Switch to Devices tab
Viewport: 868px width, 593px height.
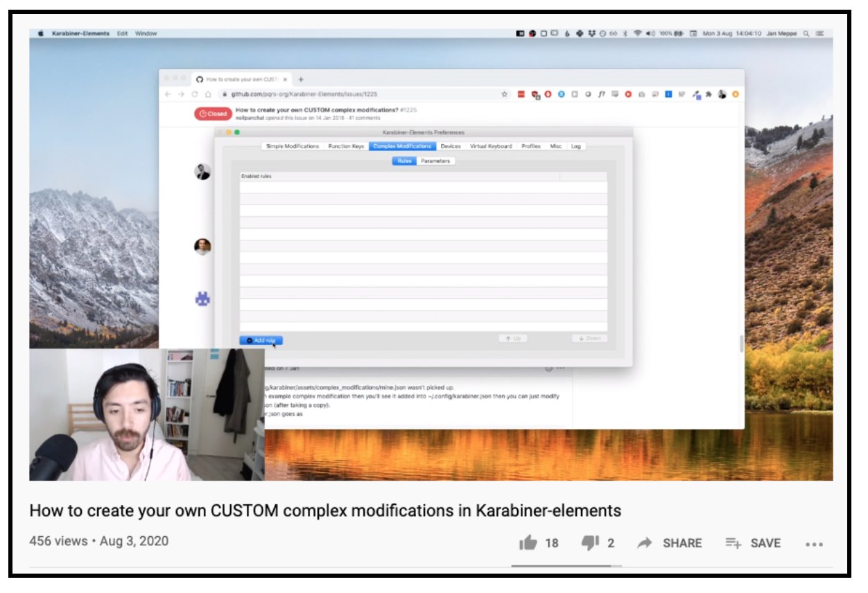click(x=451, y=146)
